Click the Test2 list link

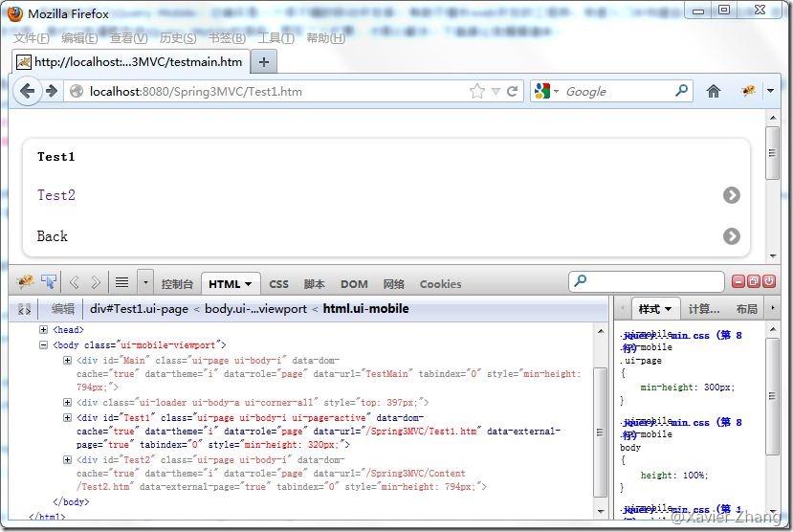click(56, 195)
